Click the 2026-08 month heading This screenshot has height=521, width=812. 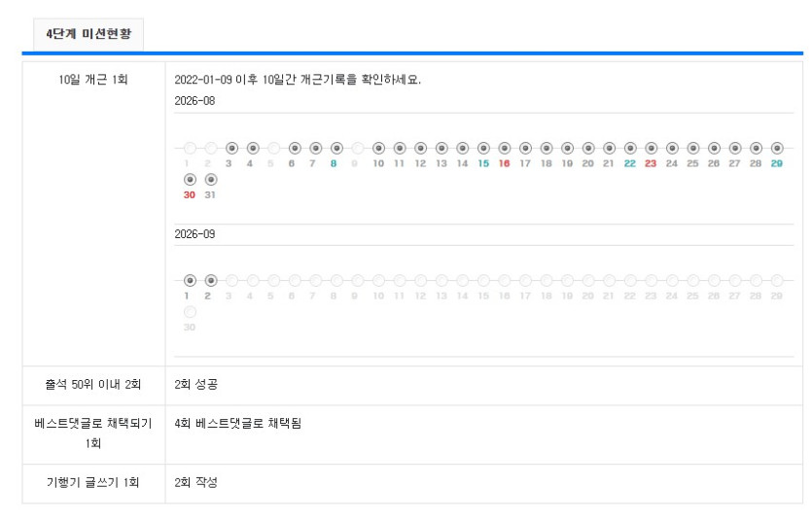click(194, 101)
